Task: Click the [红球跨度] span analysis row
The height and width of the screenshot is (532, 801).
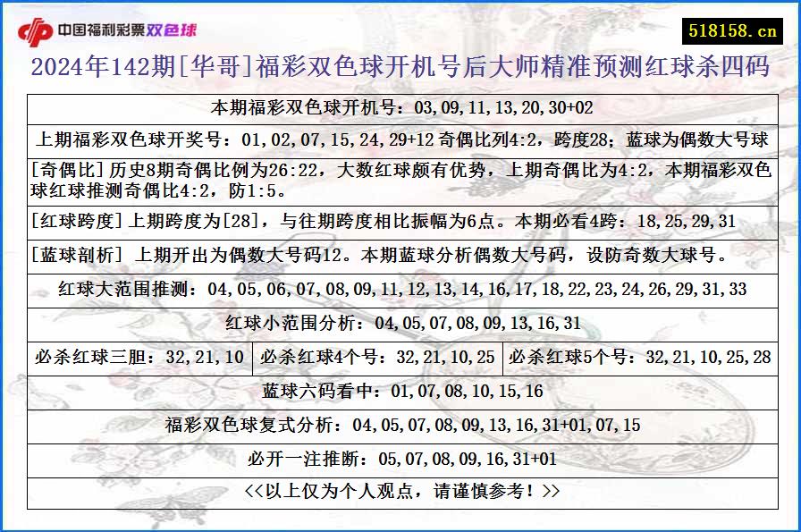Action: [400, 215]
